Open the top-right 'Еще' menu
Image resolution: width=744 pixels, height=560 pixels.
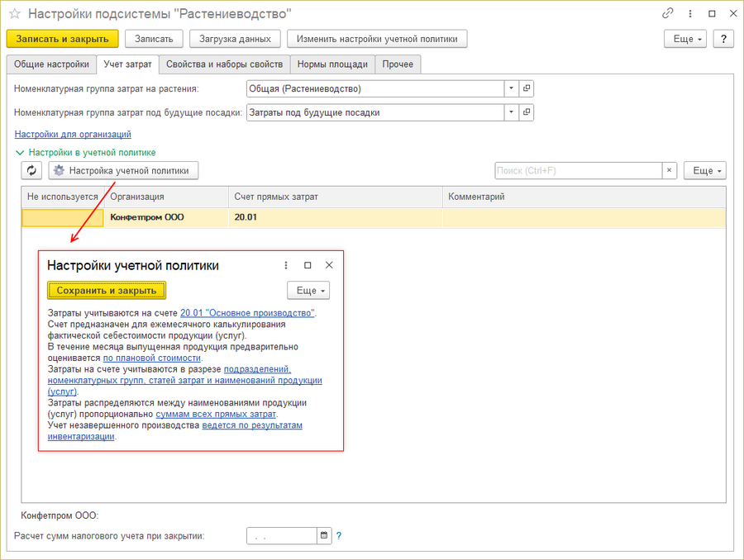(685, 39)
